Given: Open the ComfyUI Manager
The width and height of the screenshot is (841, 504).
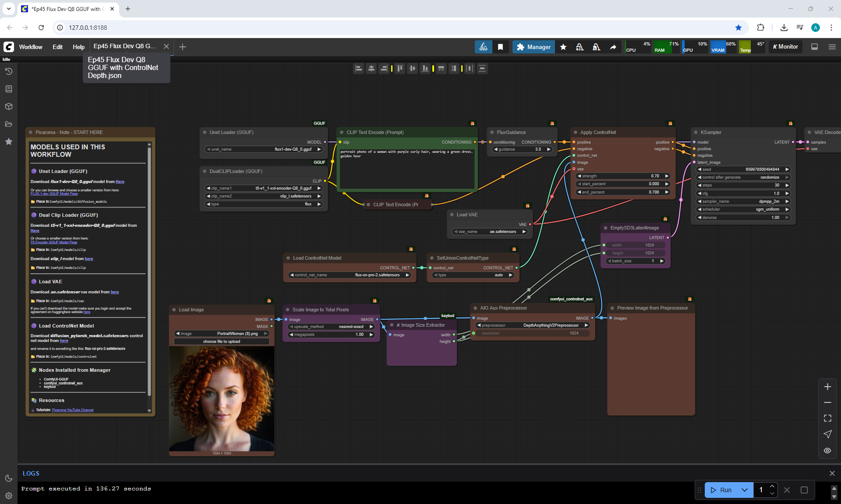Looking at the screenshot, I should [534, 47].
